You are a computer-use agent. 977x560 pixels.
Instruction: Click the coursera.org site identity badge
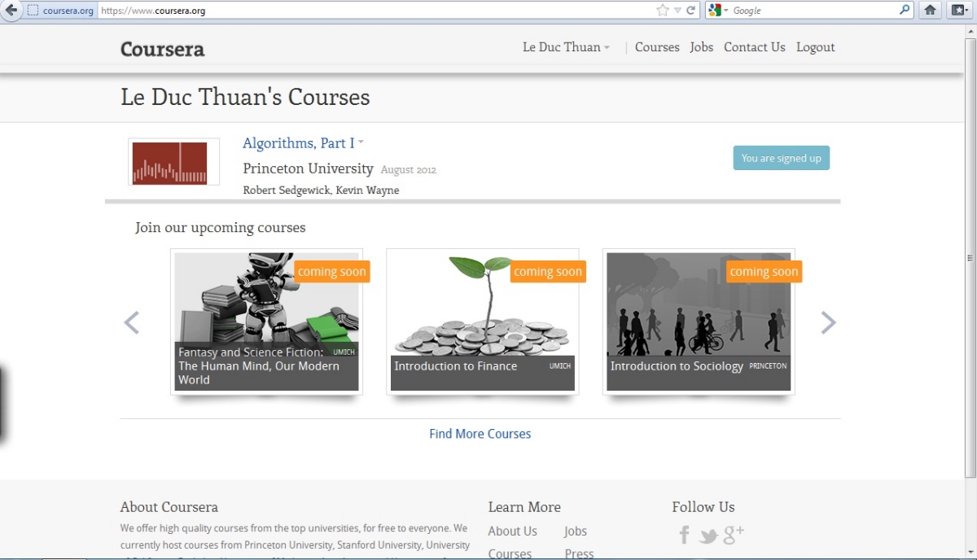click(61, 11)
